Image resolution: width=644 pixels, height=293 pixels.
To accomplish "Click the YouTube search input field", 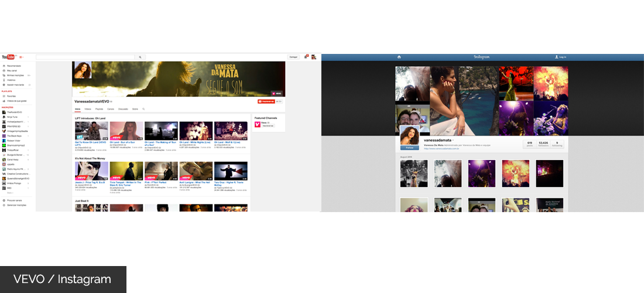I will click(x=85, y=57).
